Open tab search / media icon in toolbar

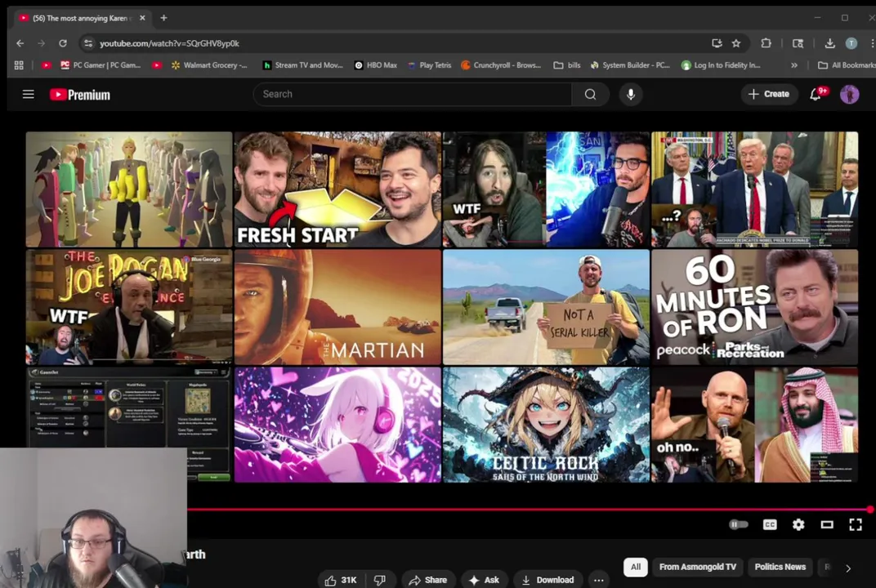tap(798, 43)
